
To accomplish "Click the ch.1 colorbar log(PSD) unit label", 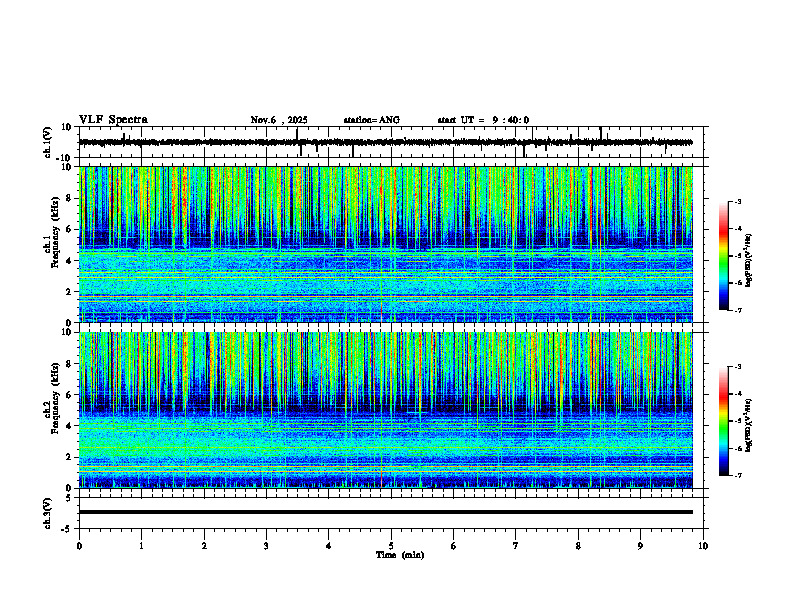I will pyautogui.click(x=749, y=261).
